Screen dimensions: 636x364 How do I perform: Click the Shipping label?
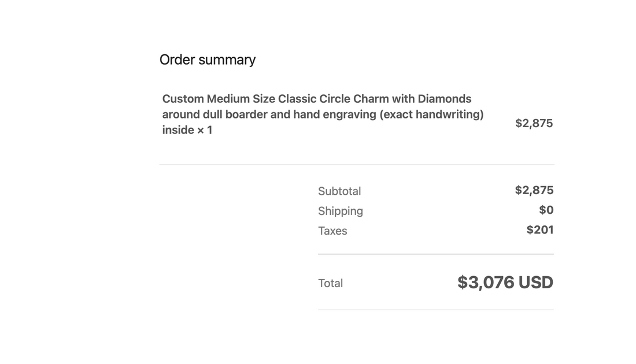click(341, 211)
